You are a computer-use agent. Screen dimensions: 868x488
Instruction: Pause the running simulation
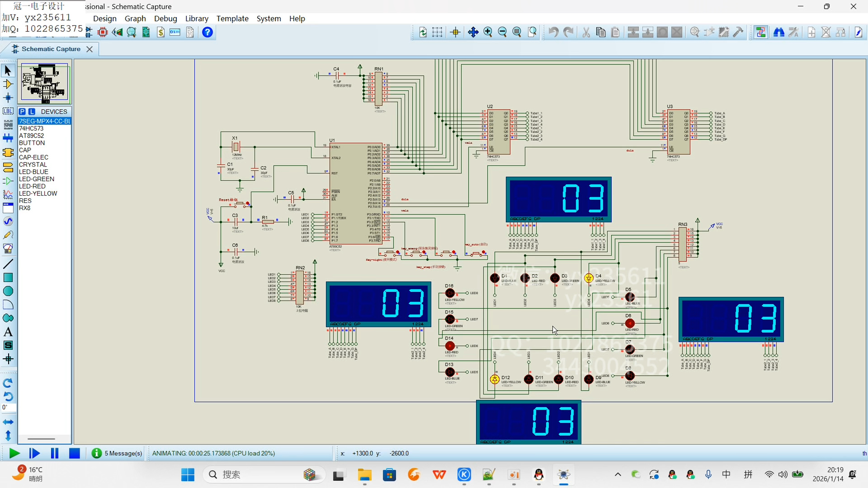click(x=55, y=453)
